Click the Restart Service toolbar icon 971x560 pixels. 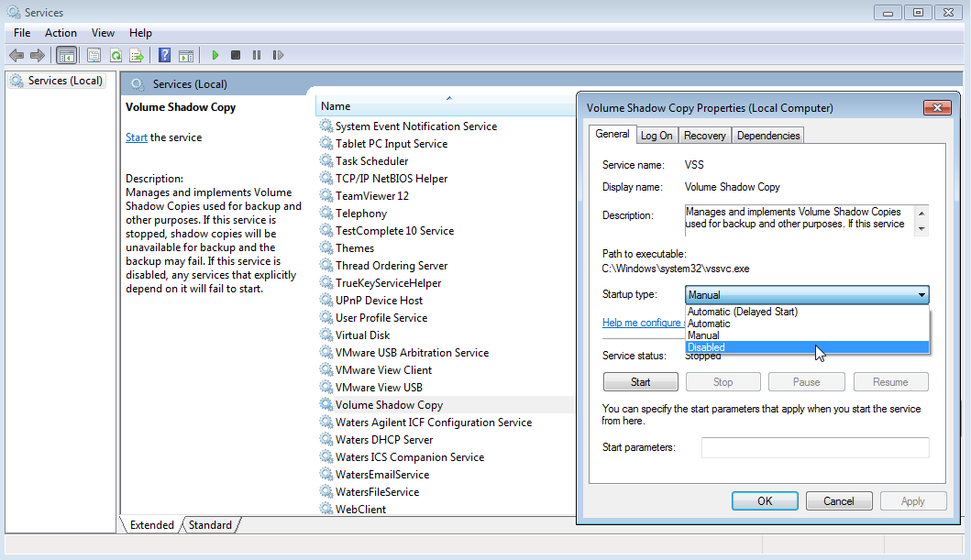[278, 55]
